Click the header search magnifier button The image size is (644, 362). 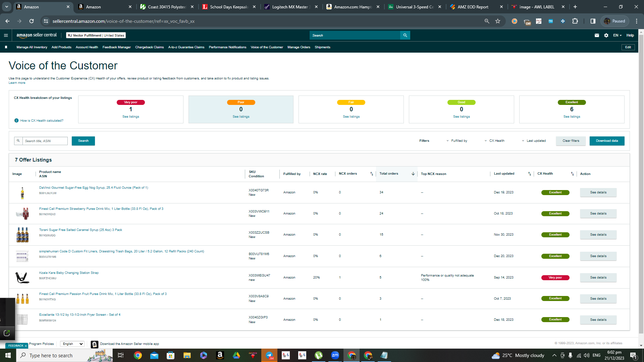405,35
